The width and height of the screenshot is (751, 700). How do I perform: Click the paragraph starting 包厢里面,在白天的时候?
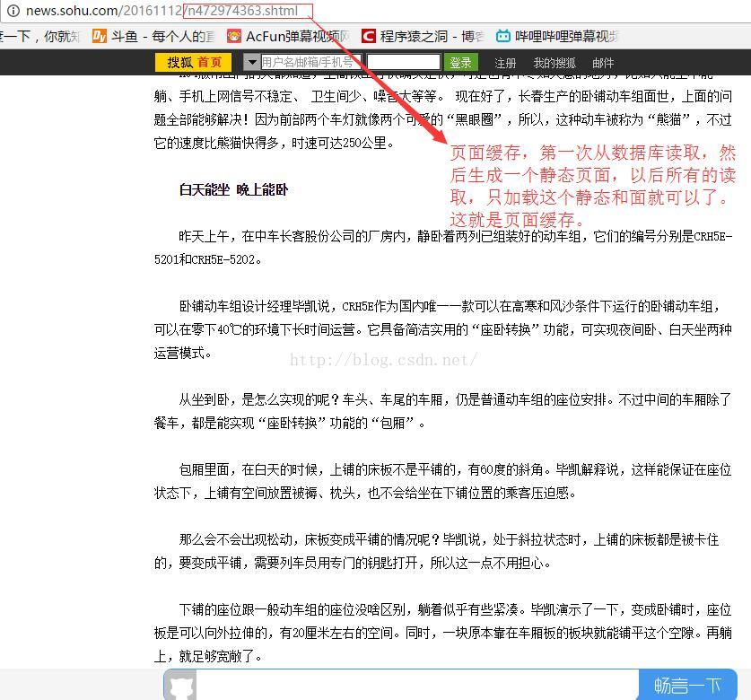coord(443,481)
